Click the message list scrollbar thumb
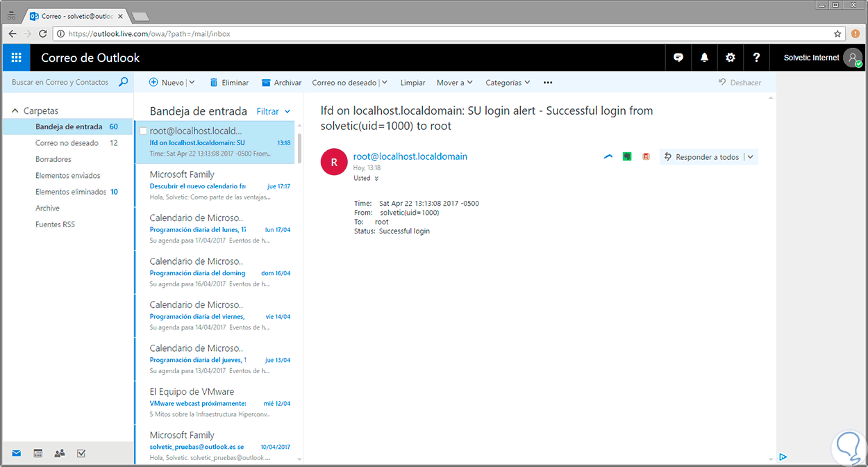 click(300, 147)
